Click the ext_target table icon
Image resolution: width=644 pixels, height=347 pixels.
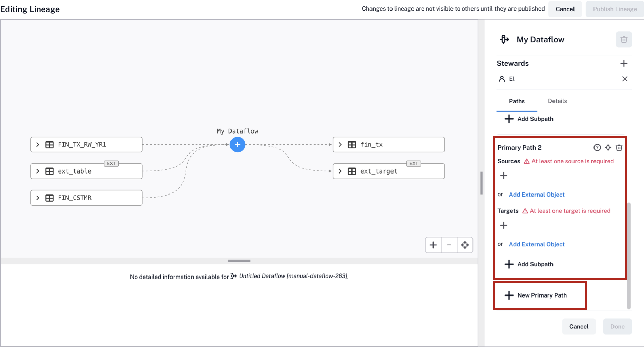pyautogui.click(x=352, y=171)
